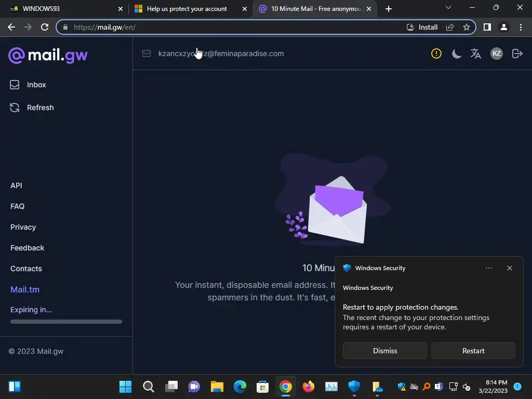The width and height of the screenshot is (532, 399).
Task: Open the yellow warning info icon
Action: coord(436,54)
